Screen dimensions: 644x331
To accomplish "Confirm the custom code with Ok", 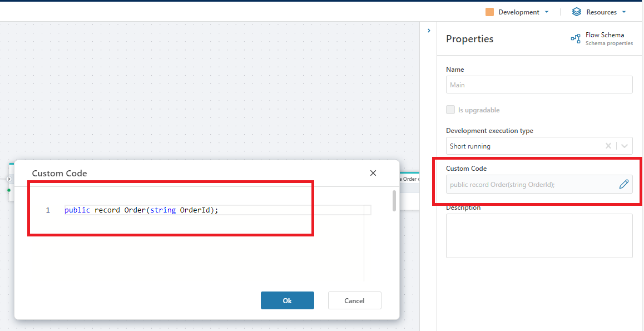I will (x=287, y=300).
